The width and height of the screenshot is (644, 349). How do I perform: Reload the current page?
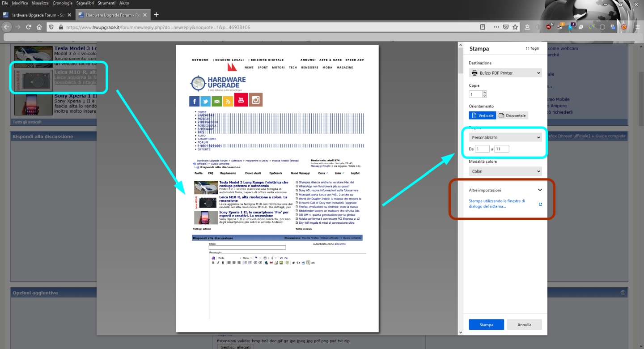(29, 27)
